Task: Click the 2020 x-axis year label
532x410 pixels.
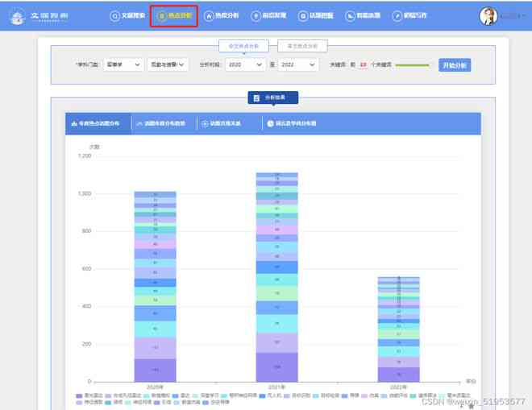Action: [x=155, y=387]
